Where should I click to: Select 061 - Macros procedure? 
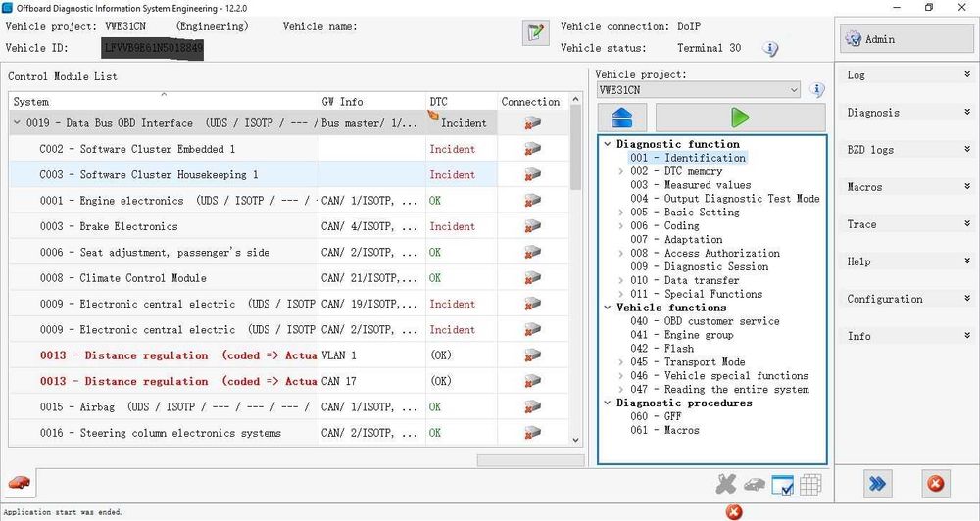(x=664, y=431)
